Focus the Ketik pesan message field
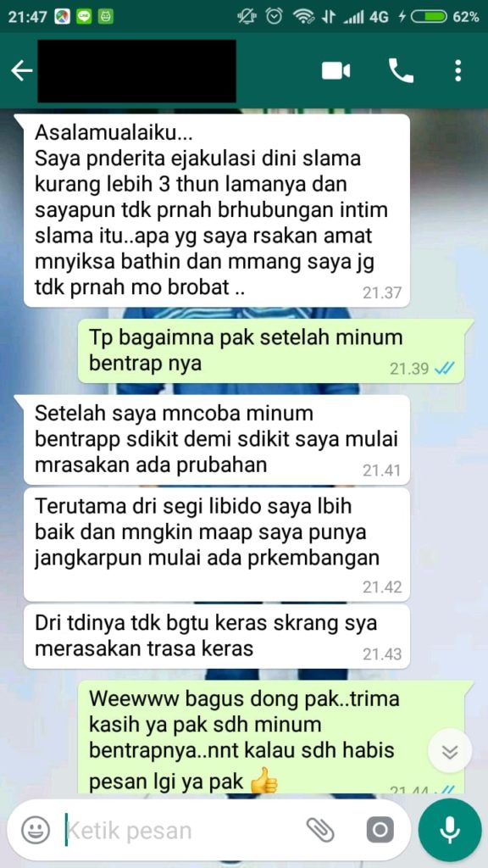 [183, 831]
